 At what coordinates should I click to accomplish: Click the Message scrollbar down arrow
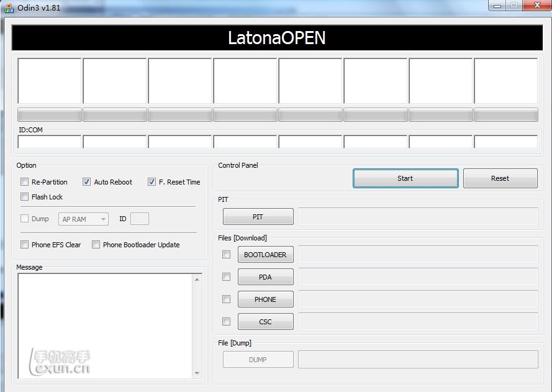(197, 373)
